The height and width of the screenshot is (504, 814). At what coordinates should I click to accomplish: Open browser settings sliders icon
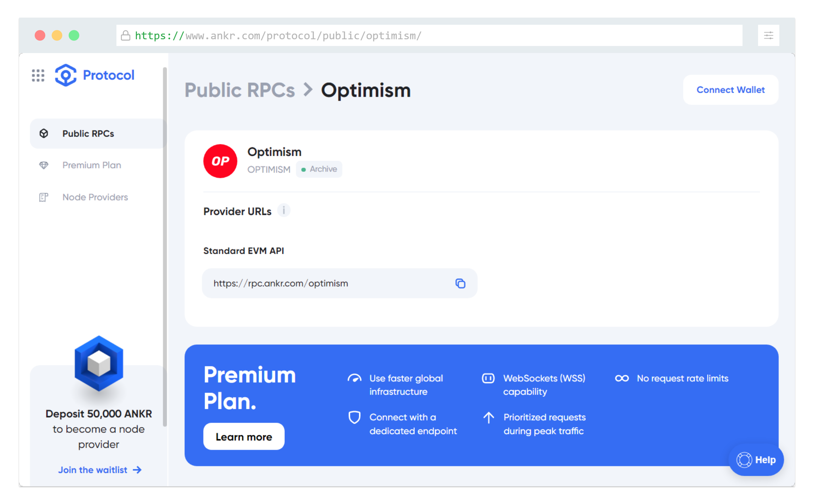[768, 35]
